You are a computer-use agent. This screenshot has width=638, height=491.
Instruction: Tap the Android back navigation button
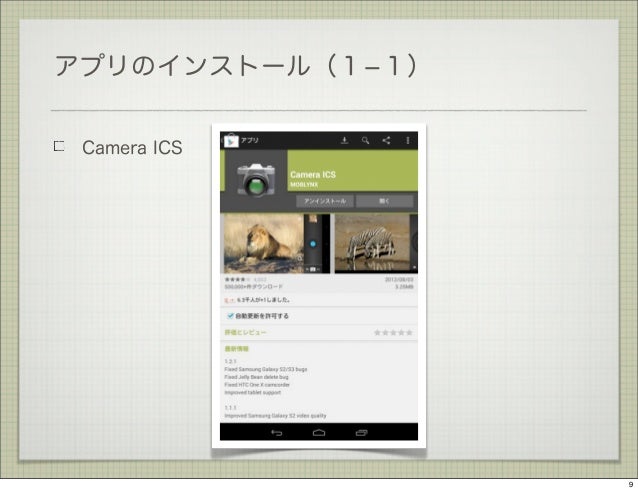(277, 432)
